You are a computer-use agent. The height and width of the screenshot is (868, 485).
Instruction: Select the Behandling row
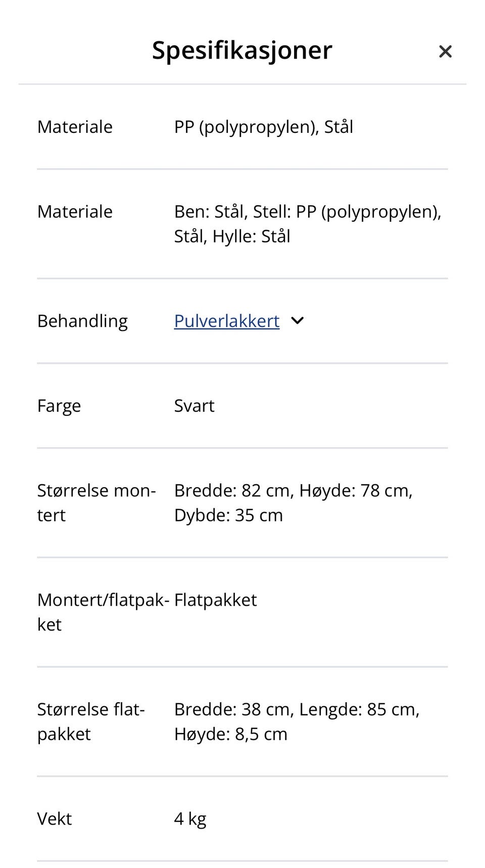coord(82,320)
